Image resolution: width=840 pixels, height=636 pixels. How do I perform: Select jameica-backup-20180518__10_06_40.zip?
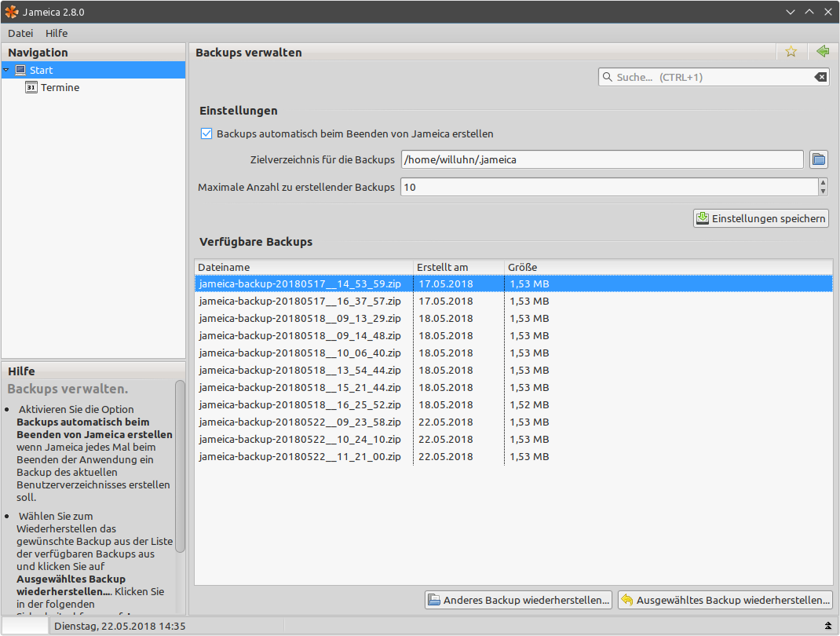pos(513,353)
